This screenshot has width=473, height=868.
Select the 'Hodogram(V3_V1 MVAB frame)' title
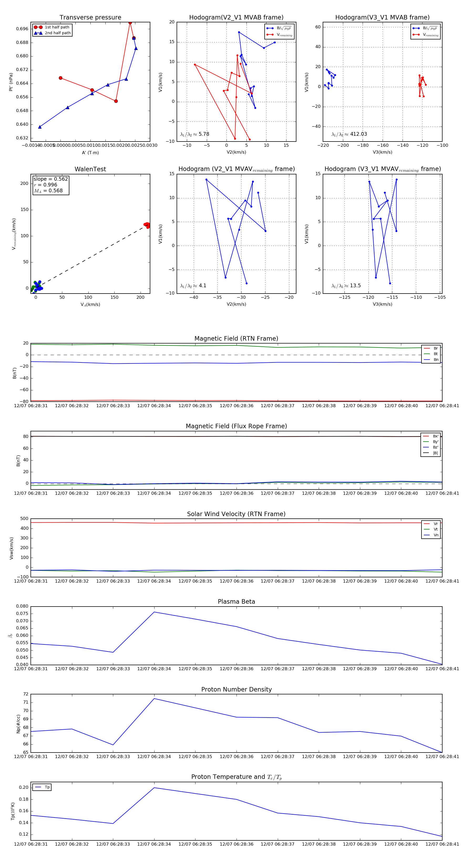point(382,18)
